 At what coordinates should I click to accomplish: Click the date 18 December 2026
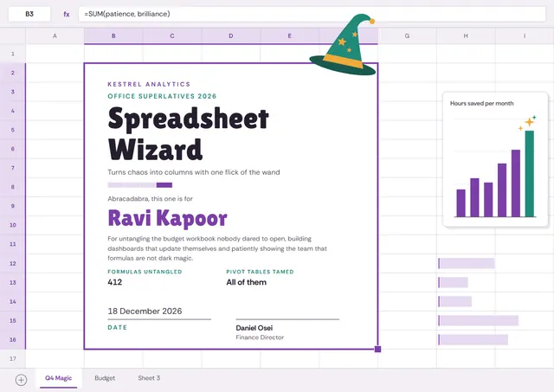coord(145,312)
